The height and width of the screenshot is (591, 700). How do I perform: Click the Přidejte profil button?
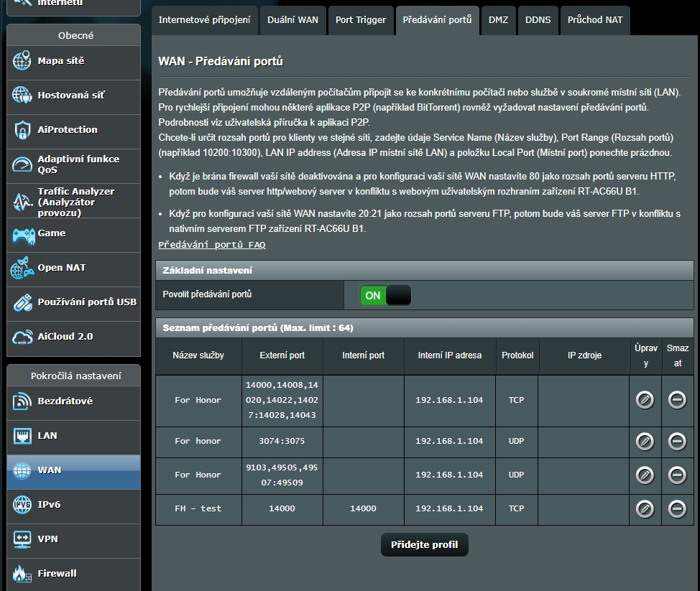coord(424,545)
